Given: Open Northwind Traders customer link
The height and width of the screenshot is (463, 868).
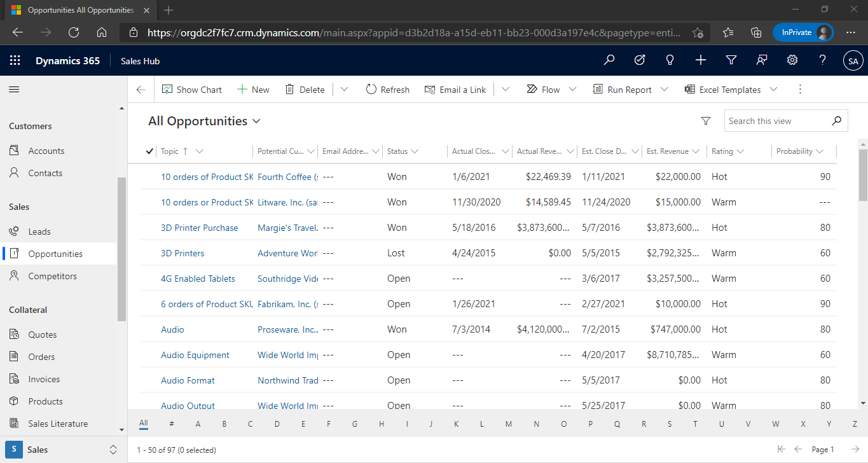Looking at the screenshot, I should (287, 380).
